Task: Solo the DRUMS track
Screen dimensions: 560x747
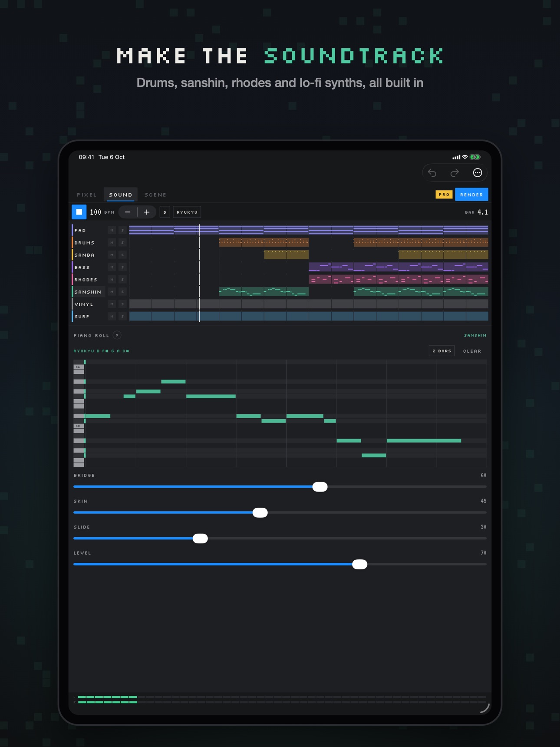Action: (x=122, y=242)
